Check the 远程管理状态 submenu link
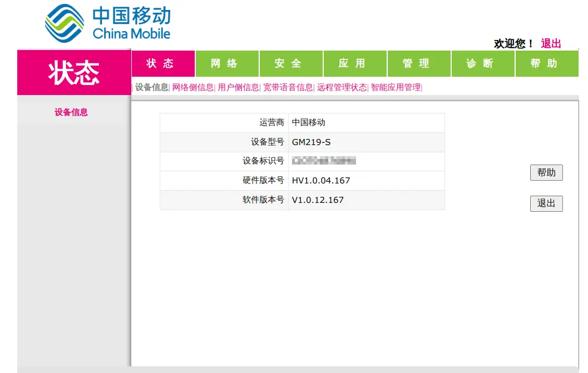This screenshot has width=588, height=373. pos(342,87)
